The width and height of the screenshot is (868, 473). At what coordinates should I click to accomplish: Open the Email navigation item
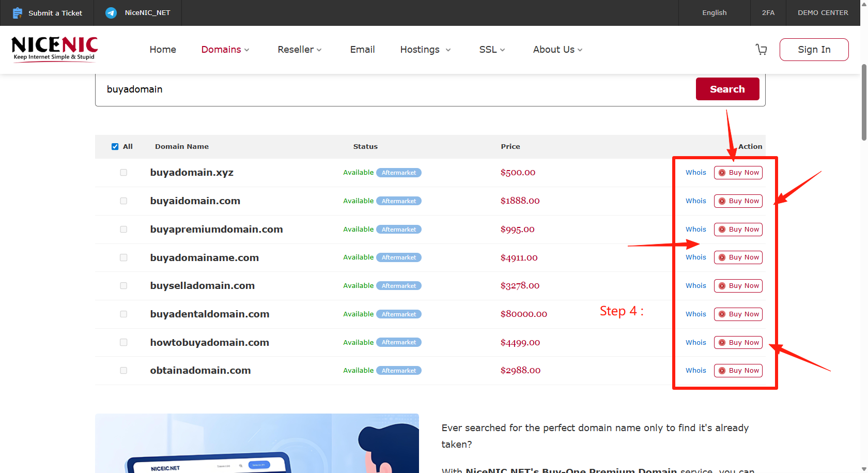(x=362, y=49)
